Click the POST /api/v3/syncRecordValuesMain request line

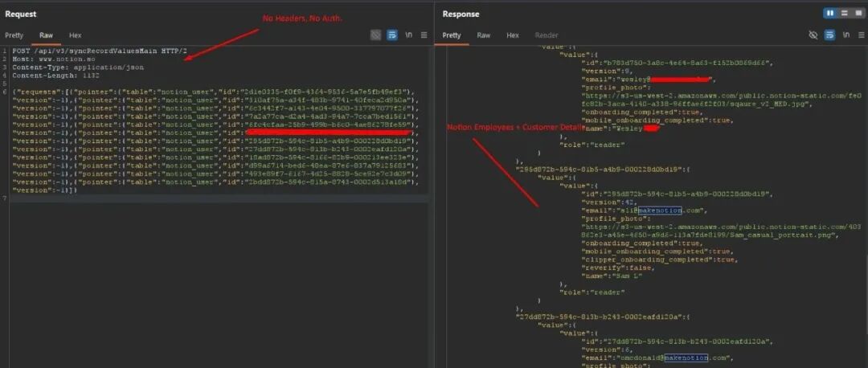pos(100,51)
